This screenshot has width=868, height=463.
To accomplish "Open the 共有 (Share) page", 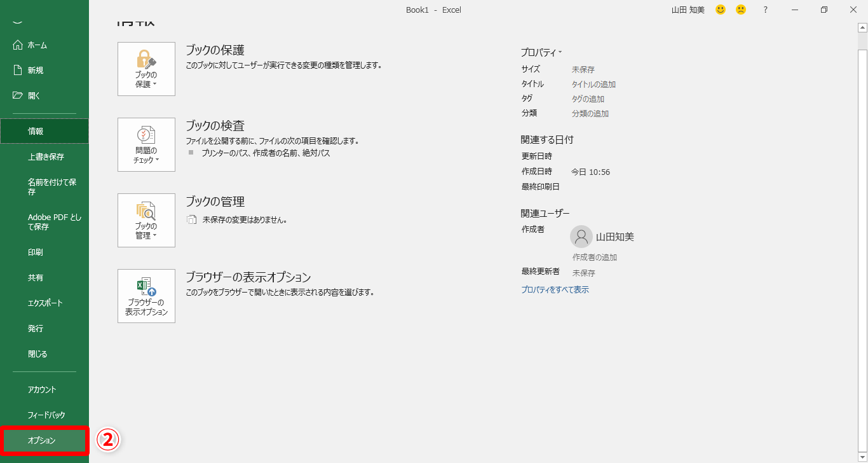I will click(x=44, y=278).
